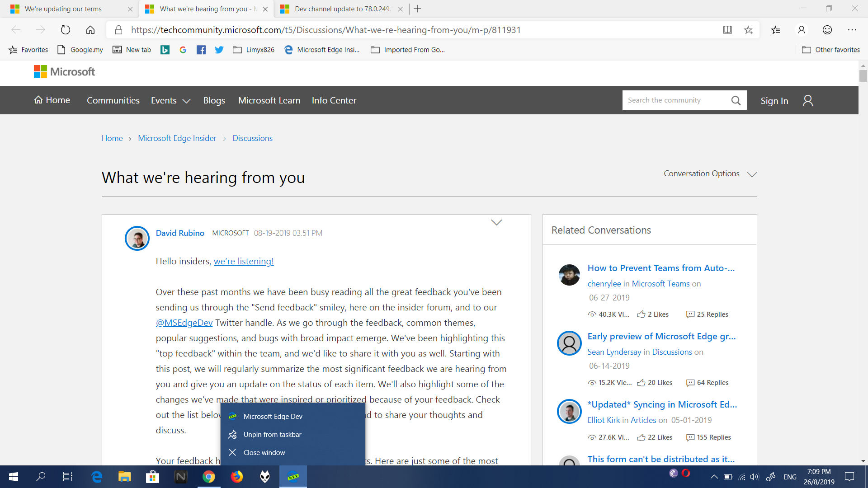Click Sign In on the community site
This screenshot has width=868, height=488.
tap(774, 100)
